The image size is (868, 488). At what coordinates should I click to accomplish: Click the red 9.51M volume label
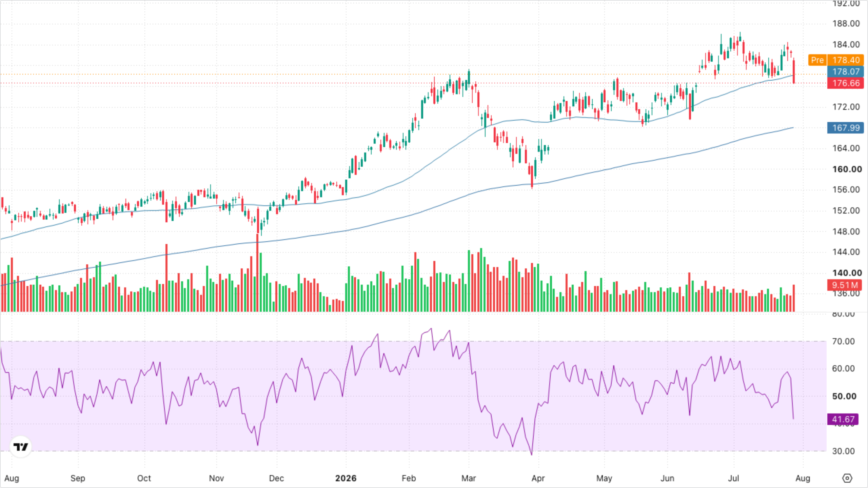844,285
